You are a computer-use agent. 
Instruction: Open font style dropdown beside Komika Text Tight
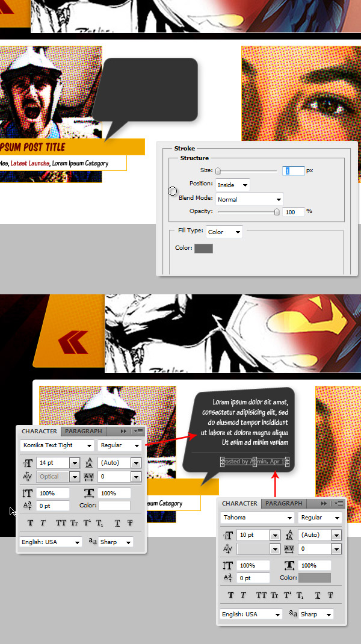pyautogui.click(x=120, y=445)
